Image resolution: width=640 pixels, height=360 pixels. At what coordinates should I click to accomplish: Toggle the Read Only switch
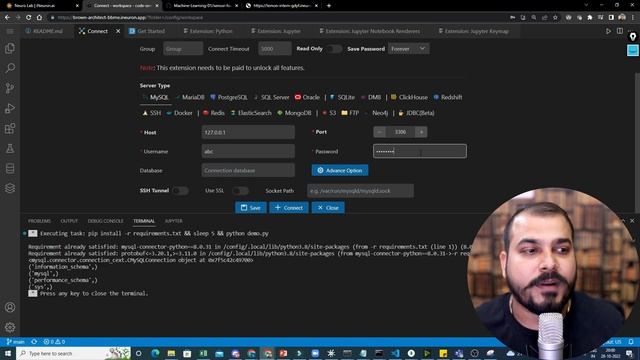(334, 49)
